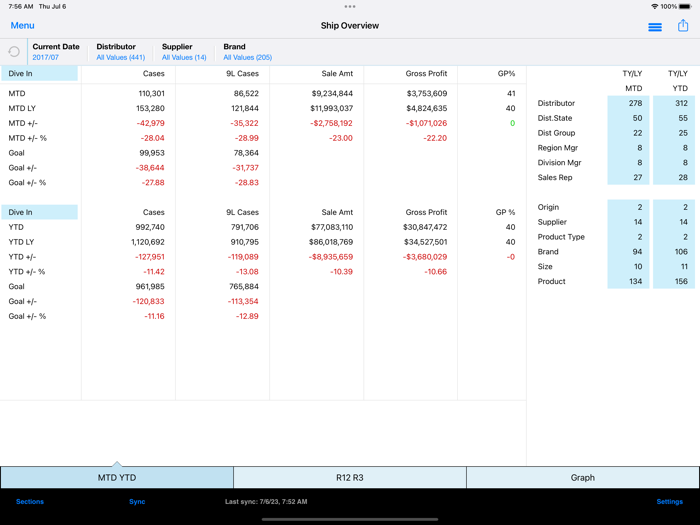Click the TY/LY YTD column header

(679, 81)
